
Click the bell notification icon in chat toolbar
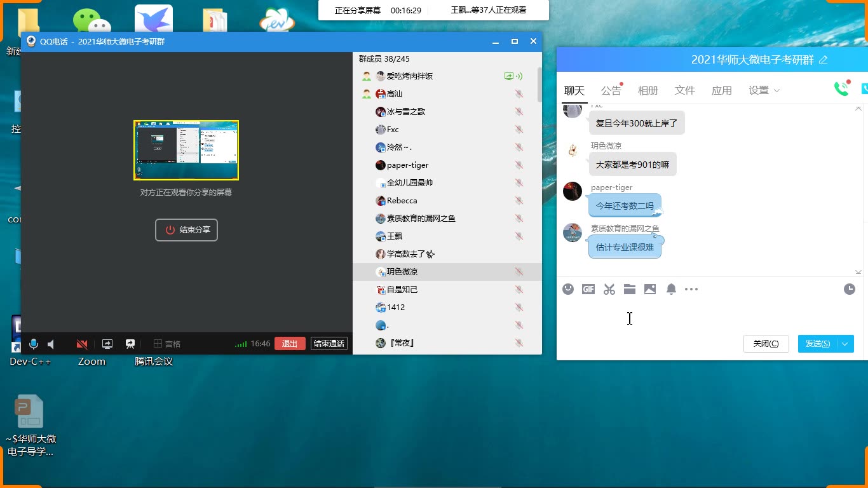click(x=671, y=289)
